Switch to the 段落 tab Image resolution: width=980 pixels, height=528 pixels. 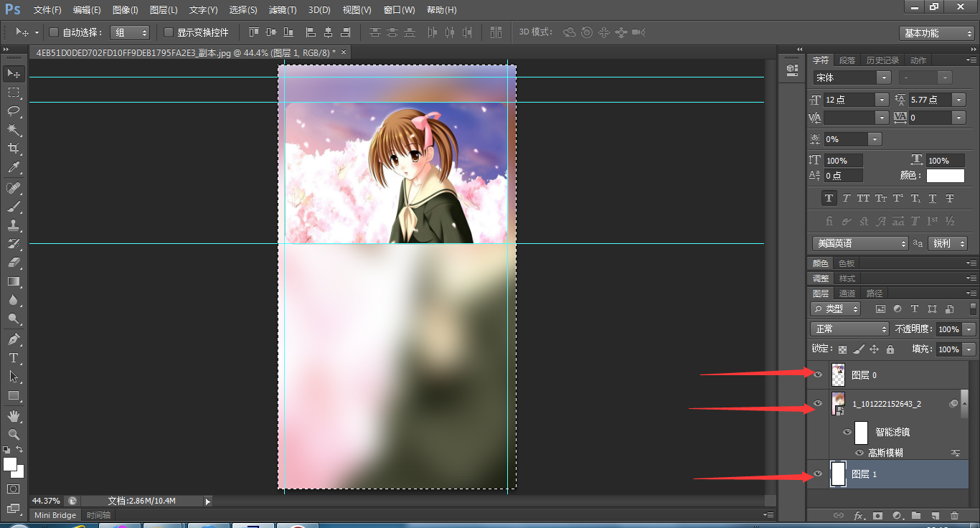(847, 60)
